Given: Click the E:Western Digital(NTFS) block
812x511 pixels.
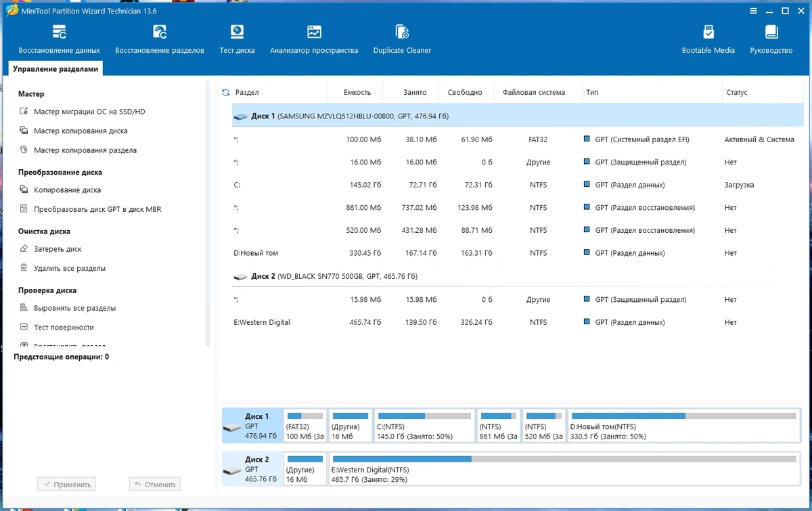Looking at the screenshot, I should pyautogui.click(x=564, y=469).
